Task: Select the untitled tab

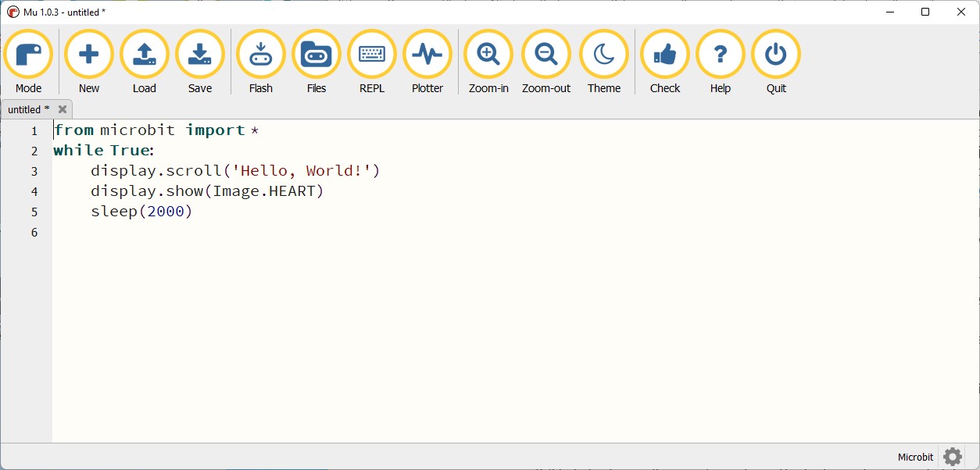Action: (x=27, y=110)
